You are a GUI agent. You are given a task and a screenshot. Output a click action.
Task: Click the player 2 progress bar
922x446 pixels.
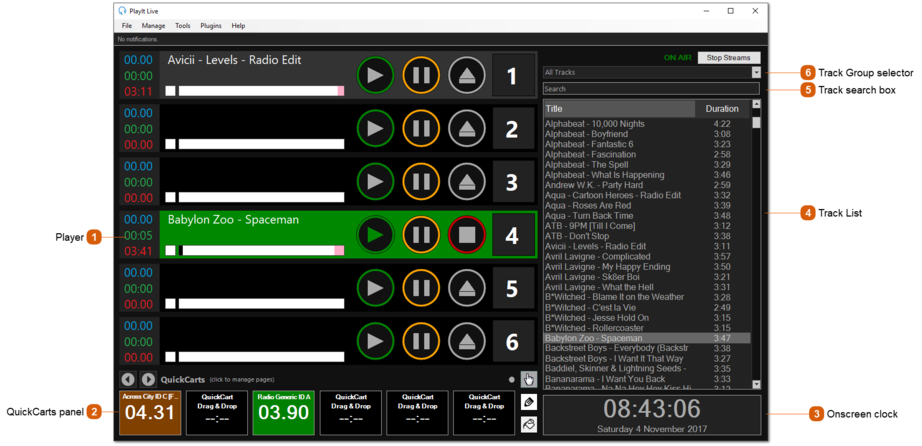pyautogui.click(x=261, y=144)
